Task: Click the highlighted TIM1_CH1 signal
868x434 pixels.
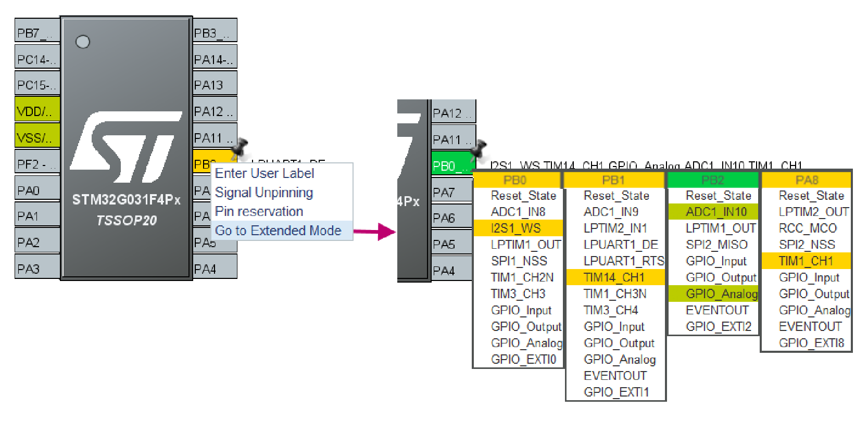Action: [806, 261]
